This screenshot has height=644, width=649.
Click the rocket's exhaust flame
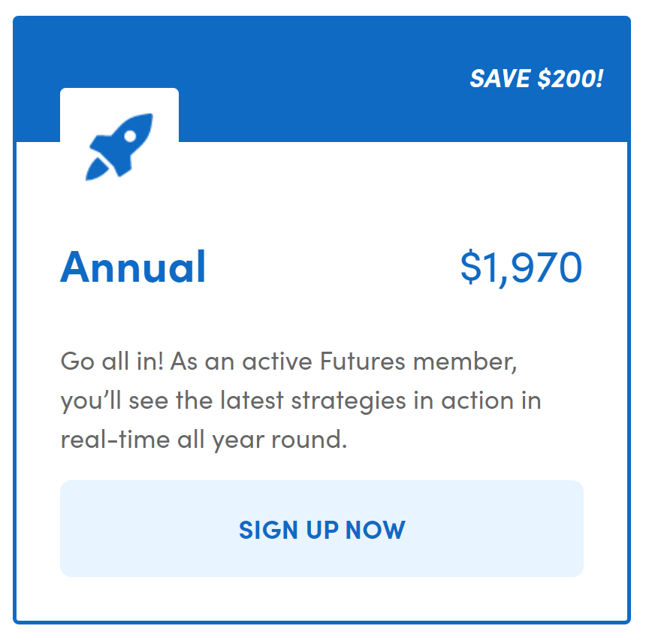point(97,170)
